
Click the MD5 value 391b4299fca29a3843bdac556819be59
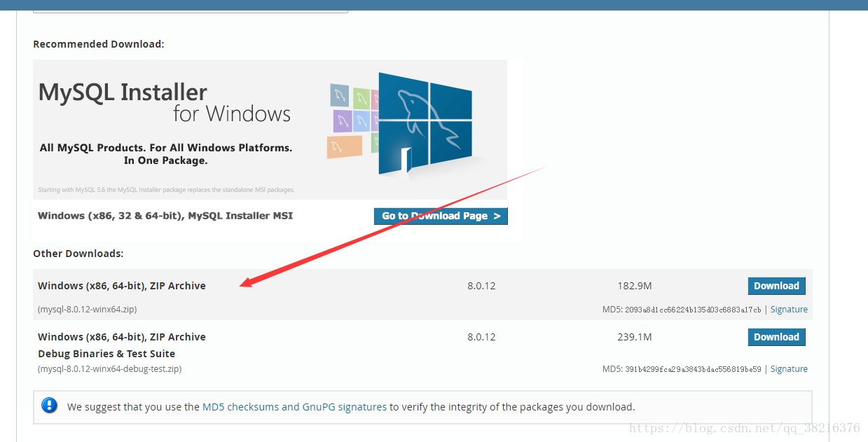pyautogui.click(x=693, y=369)
